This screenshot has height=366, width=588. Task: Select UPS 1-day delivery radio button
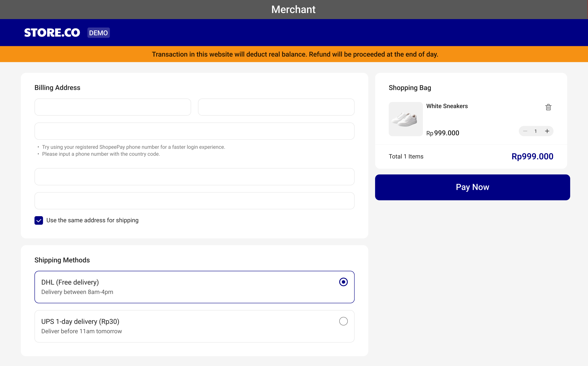(x=343, y=321)
